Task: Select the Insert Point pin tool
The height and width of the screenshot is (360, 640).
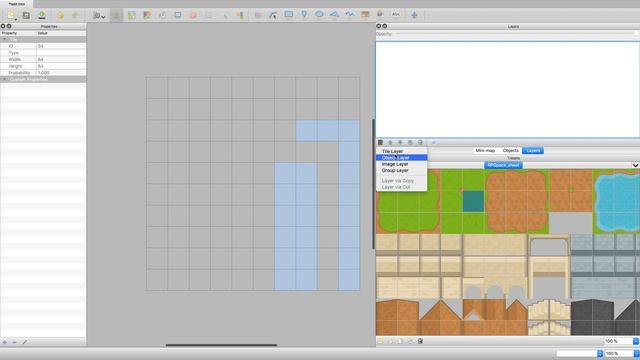Action: [304, 15]
